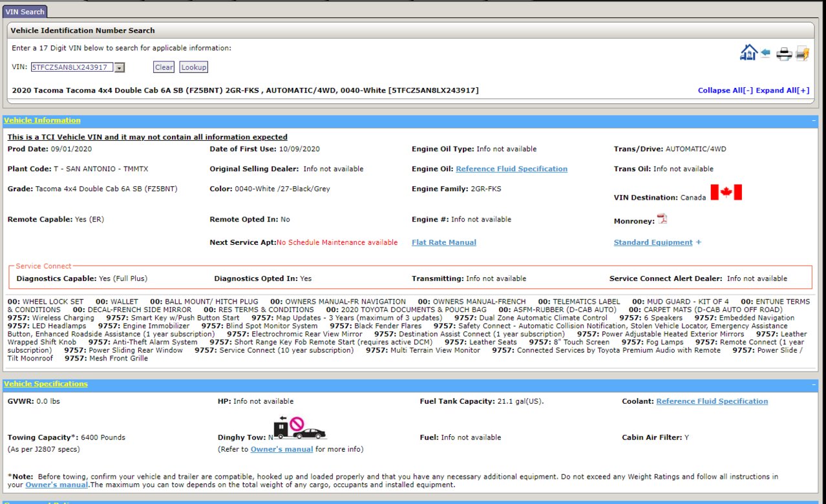Select Trans/Drive value AUTOMATIC/4WD
The width and height of the screenshot is (826, 504).
coord(696,149)
